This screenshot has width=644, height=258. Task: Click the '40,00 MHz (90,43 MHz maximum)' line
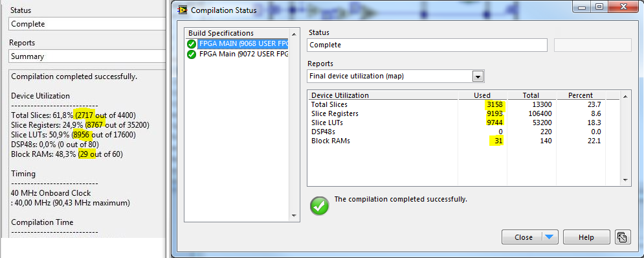click(71, 203)
